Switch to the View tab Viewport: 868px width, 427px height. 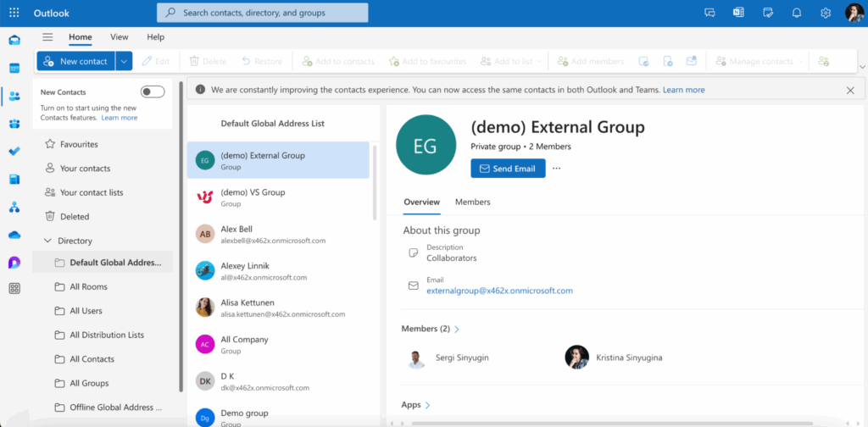119,37
